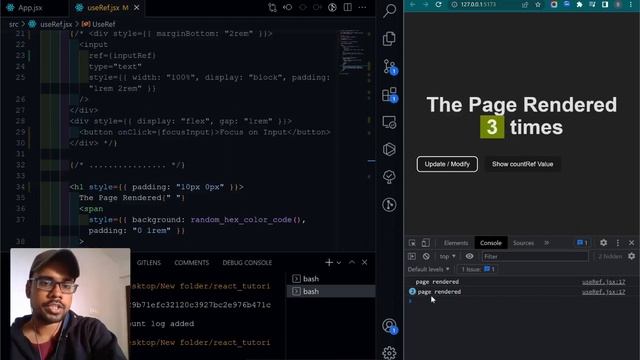Viewport: 640px width, 360px height.
Task: Open the Run and Debug view
Action: tap(389, 149)
